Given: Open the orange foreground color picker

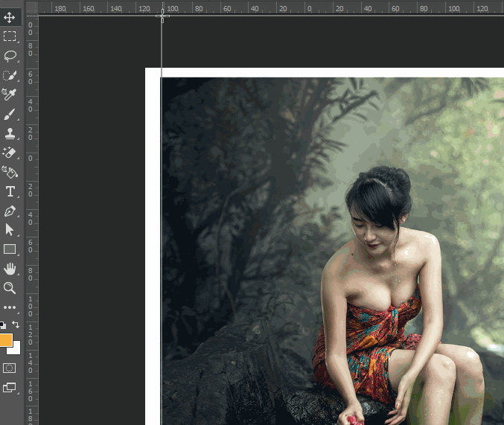Looking at the screenshot, I should [x=6, y=340].
